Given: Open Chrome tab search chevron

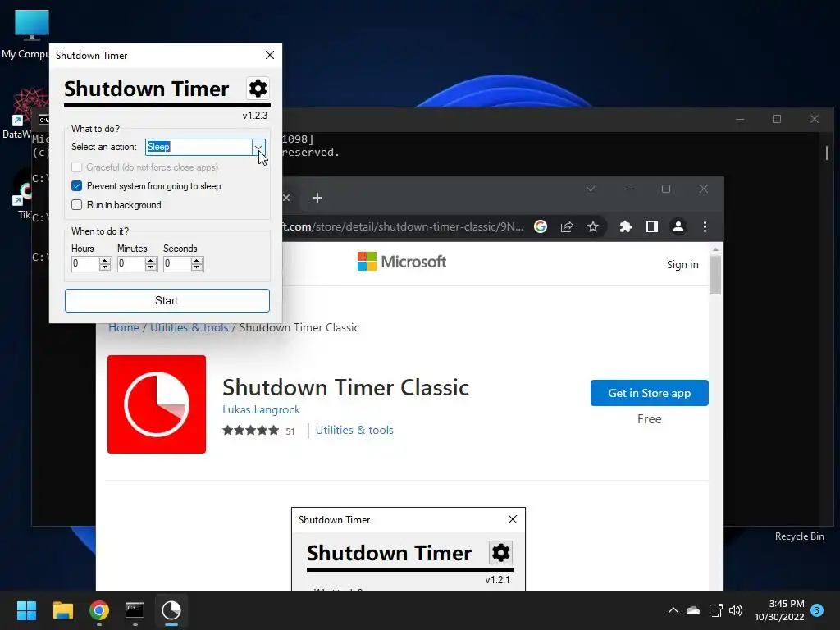Looking at the screenshot, I should [591, 189].
